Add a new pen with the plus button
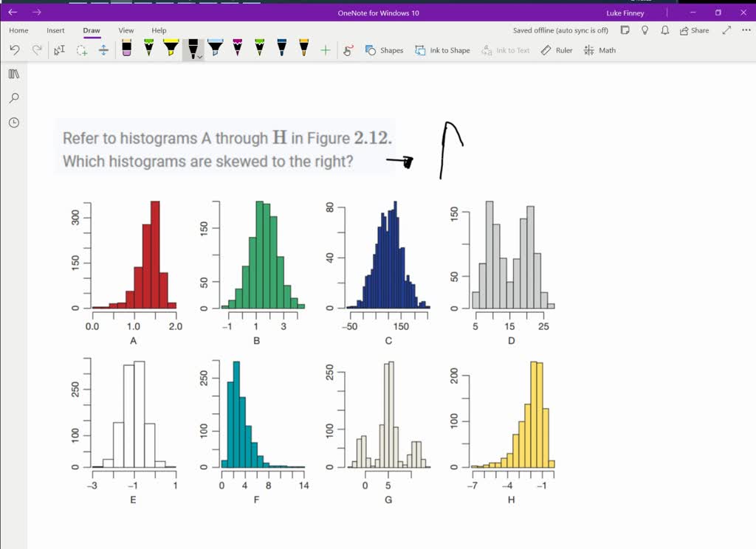The image size is (756, 549). click(x=324, y=49)
